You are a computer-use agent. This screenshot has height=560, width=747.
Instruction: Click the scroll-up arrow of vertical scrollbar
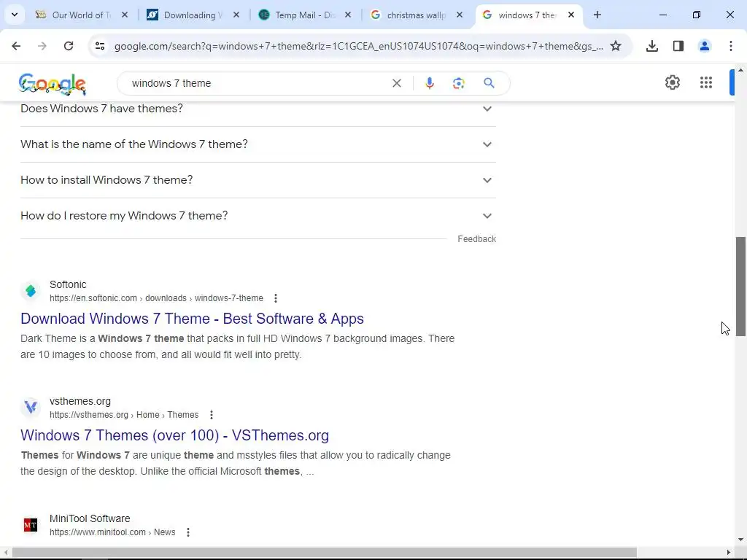tap(740, 71)
